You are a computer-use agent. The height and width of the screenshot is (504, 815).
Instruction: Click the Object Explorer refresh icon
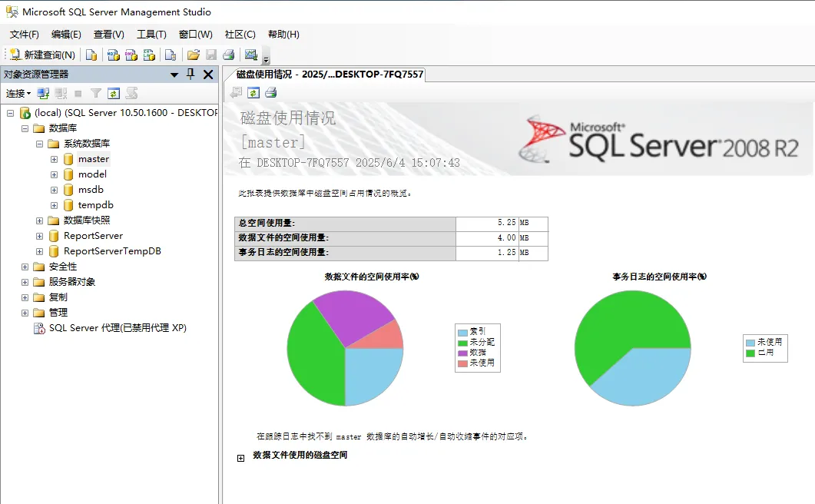[114, 93]
